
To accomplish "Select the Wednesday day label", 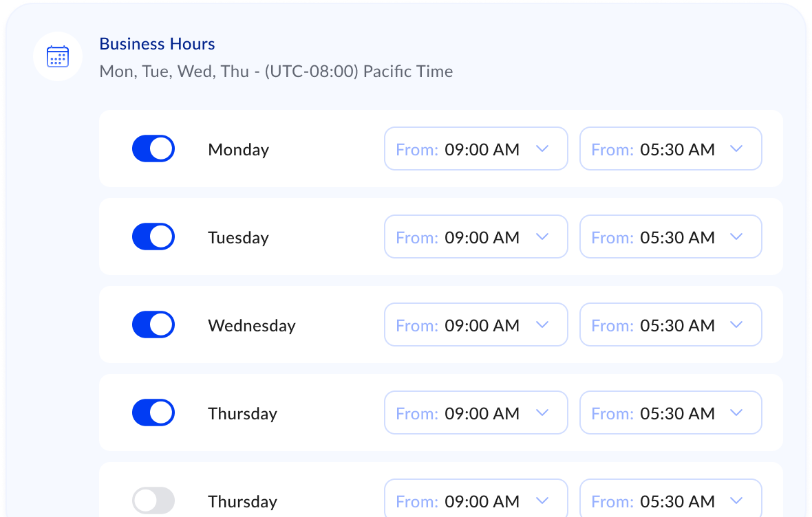I will 251,324.
